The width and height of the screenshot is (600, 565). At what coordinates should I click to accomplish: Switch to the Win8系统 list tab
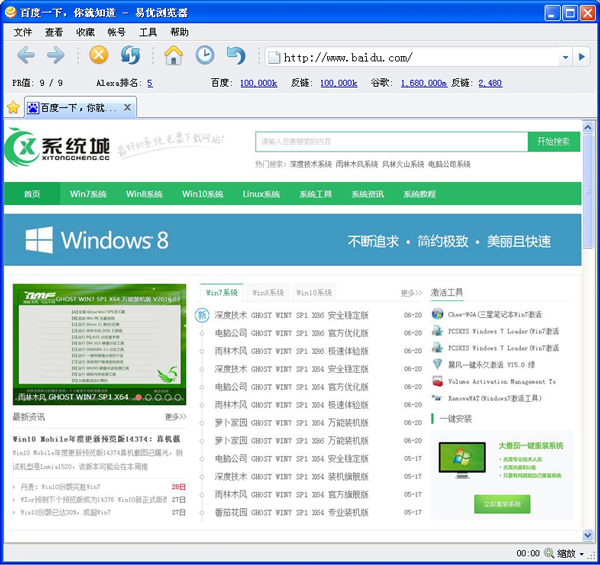click(x=268, y=293)
